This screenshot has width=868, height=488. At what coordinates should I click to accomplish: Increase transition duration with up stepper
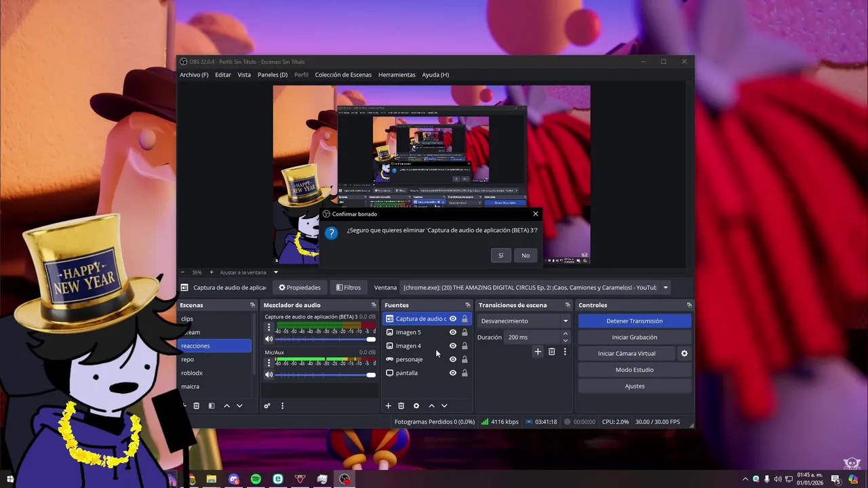[566, 334]
